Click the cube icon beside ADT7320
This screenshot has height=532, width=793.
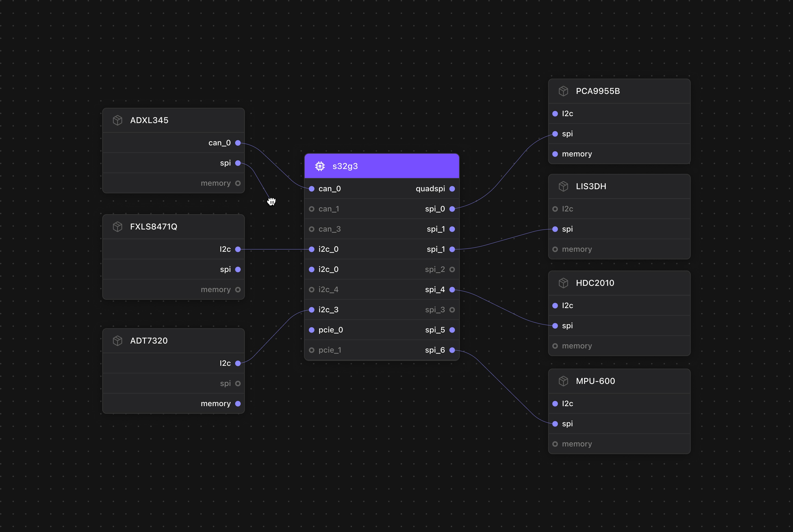pyautogui.click(x=117, y=341)
